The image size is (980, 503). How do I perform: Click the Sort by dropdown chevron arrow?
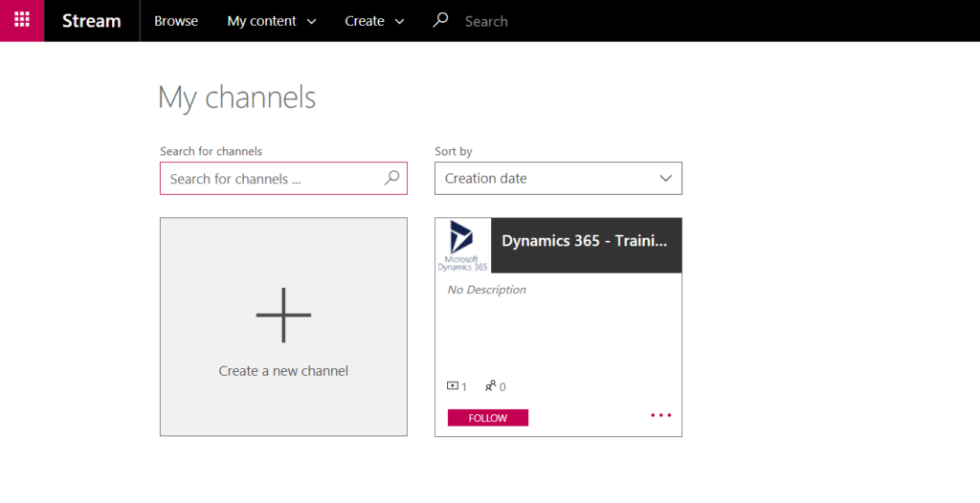click(666, 179)
